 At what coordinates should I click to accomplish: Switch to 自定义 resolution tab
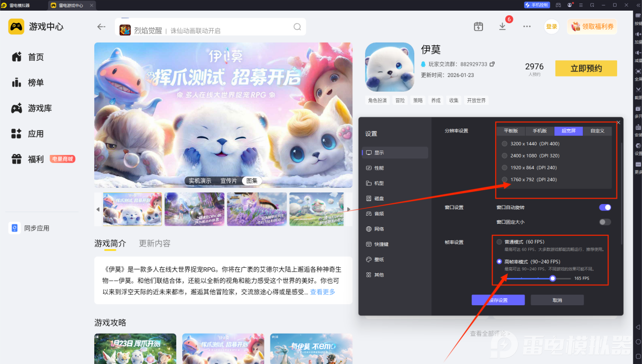pyautogui.click(x=597, y=131)
